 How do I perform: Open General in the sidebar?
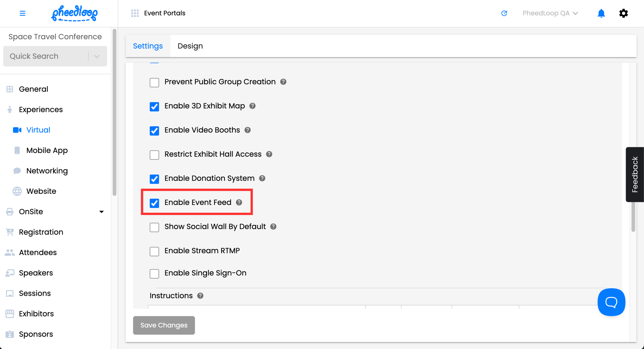point(33,89)
